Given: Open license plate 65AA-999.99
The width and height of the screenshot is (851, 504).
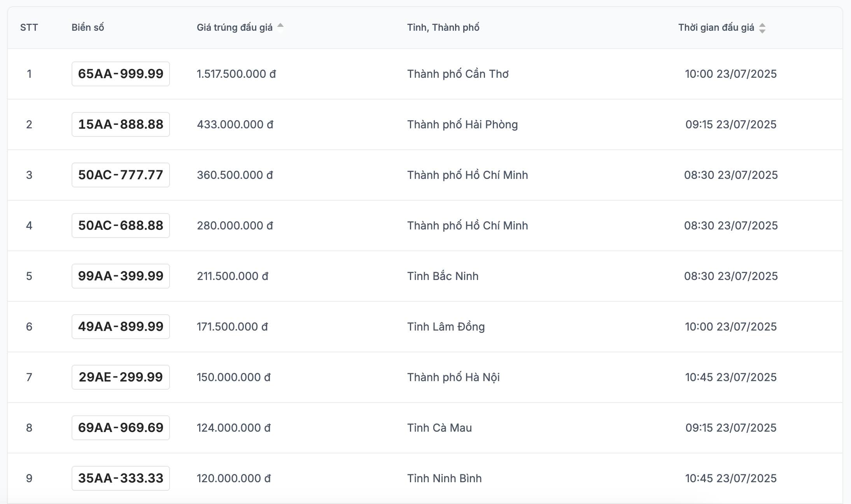Looking at the screenshot, I should click(121, 74).
